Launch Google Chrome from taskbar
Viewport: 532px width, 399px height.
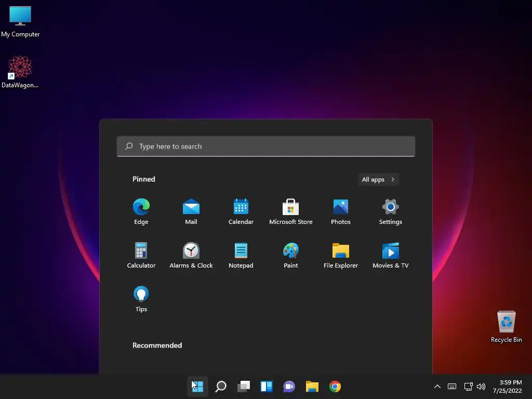(x=335, y=387)
